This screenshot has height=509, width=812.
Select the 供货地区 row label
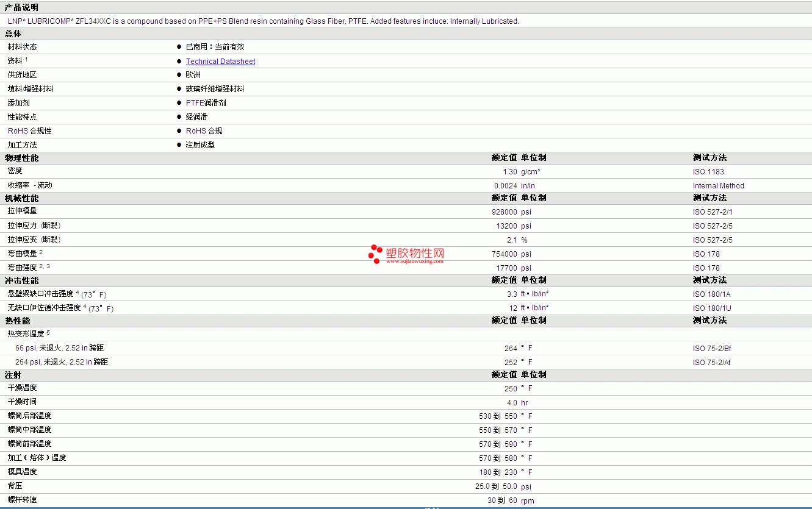pyautogui.click(x=22, y=75)
